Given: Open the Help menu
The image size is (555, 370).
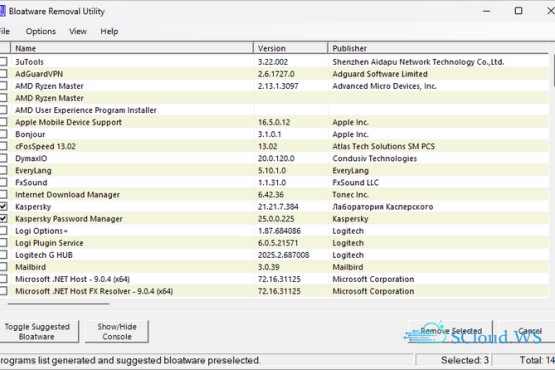Looking at the screenshot, I should (x=109, y=32).
